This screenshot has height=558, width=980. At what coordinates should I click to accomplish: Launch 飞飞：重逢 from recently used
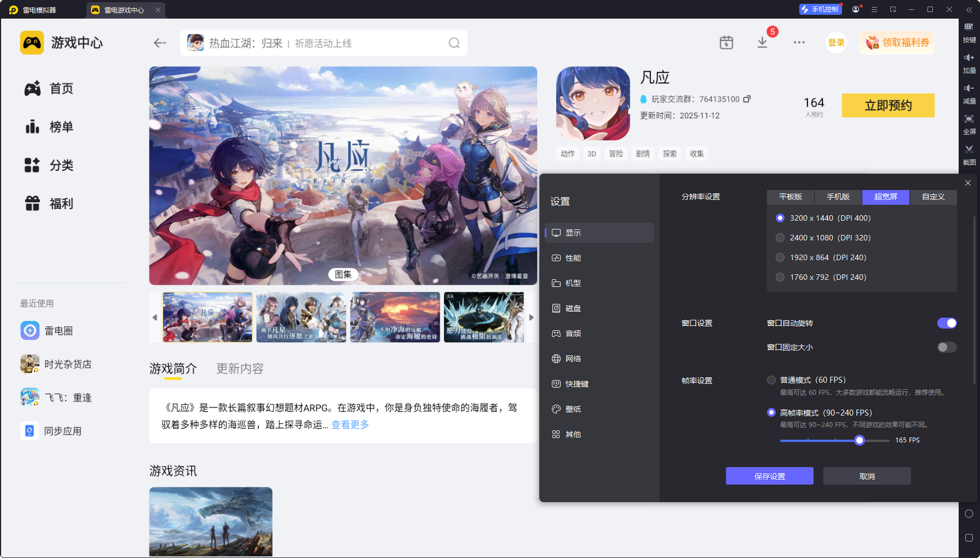coord(56,398)
